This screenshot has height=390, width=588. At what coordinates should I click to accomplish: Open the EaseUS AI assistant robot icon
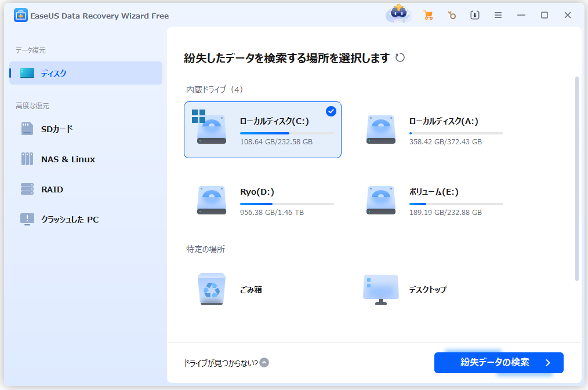click(x=398, y=15)
